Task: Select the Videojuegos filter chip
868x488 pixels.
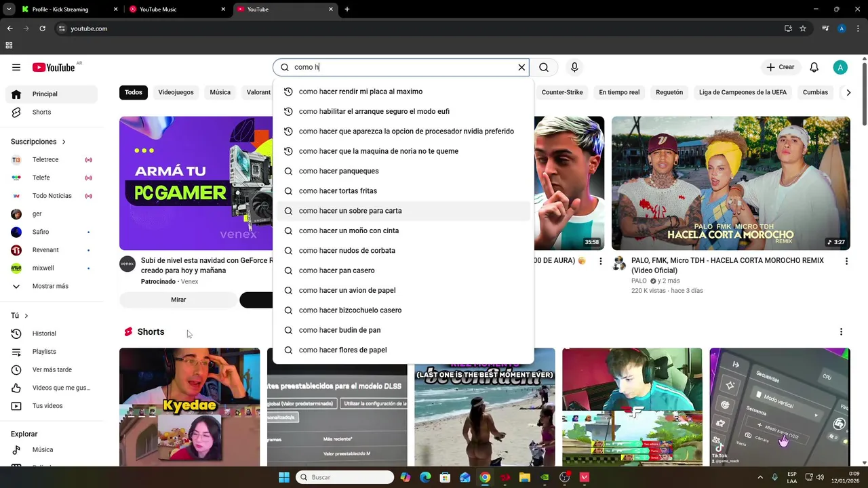Action: [x=176, y=92]
